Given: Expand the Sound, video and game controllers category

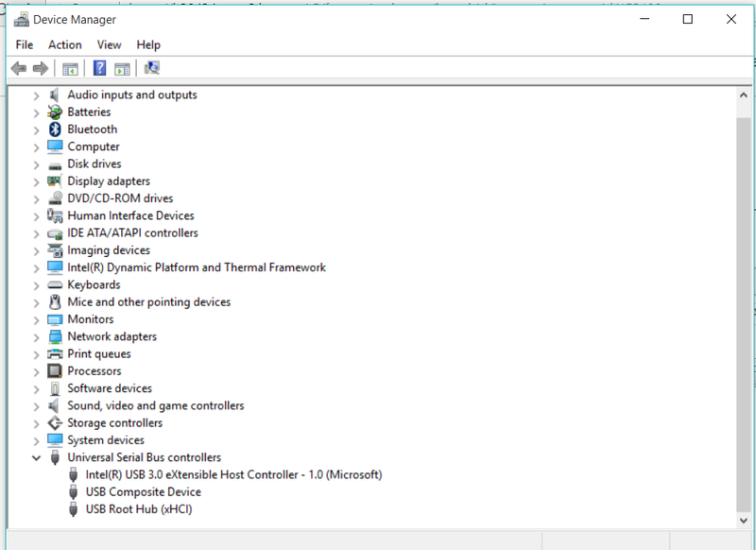Looking at the screenshot, I should click(36, 406).
